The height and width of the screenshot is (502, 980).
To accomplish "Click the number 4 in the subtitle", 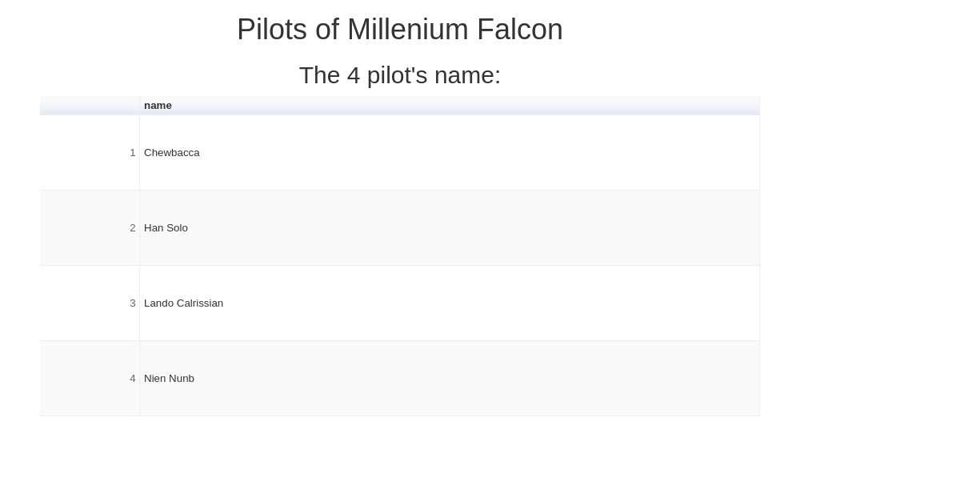I will [354, 75].
